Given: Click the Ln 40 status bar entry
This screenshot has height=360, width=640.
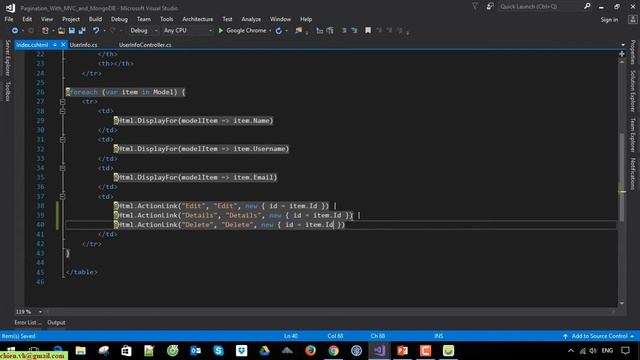Looking at the screenshot, I should coord(291,336).
